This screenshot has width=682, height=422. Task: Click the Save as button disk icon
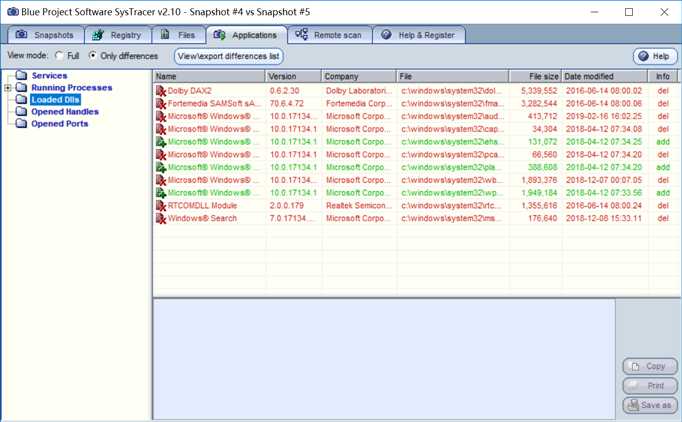(x=633, y=405)
